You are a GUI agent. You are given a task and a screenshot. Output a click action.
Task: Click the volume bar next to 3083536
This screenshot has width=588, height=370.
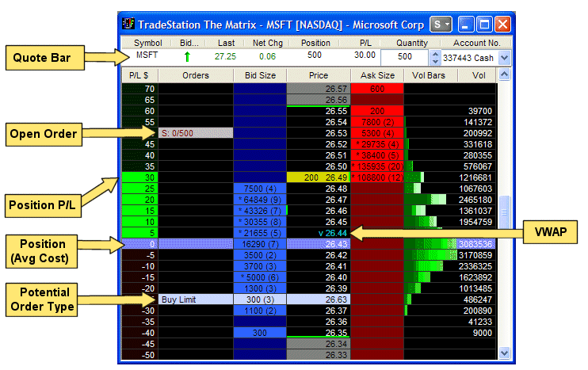[430, 244]
